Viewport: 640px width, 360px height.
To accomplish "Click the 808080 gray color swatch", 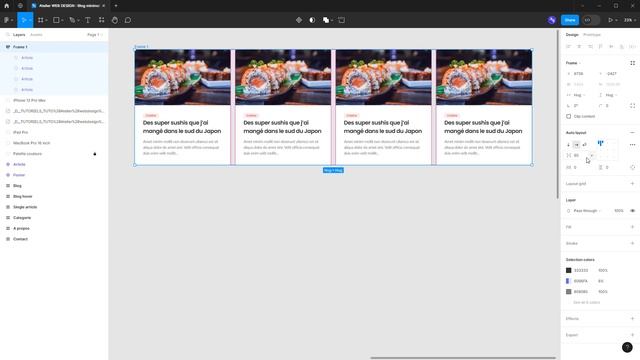I will coord(569,291).
